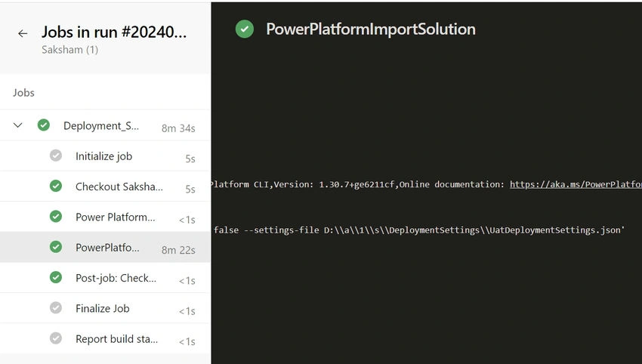
Task: Click the green success icon beside PowerPlatformImportSolution title
Action: (245, 29)
